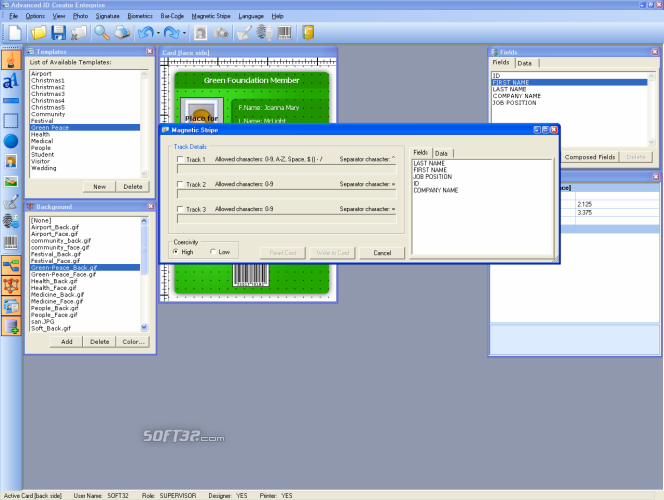Viewport: 664px width, 500px height.
Task: Select the line drawing tool in sidebar
Action: click(x=11, y=101)
